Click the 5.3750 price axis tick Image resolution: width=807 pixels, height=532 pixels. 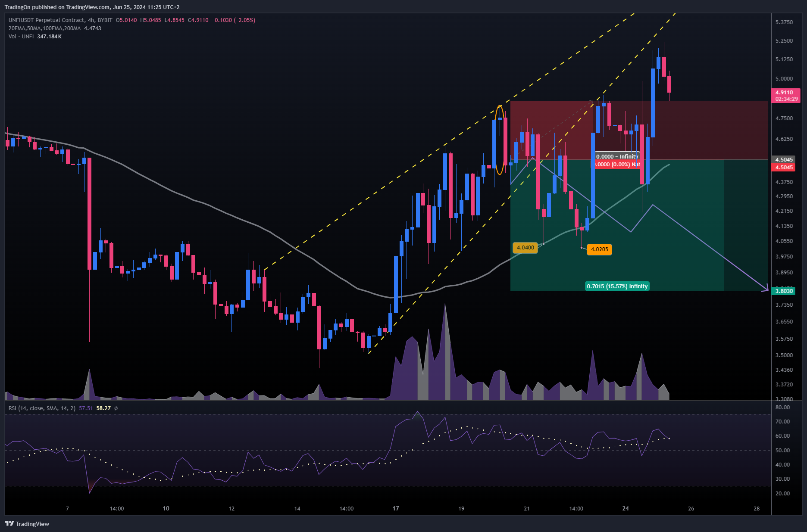pyautogui.click(x=784, y=22)
